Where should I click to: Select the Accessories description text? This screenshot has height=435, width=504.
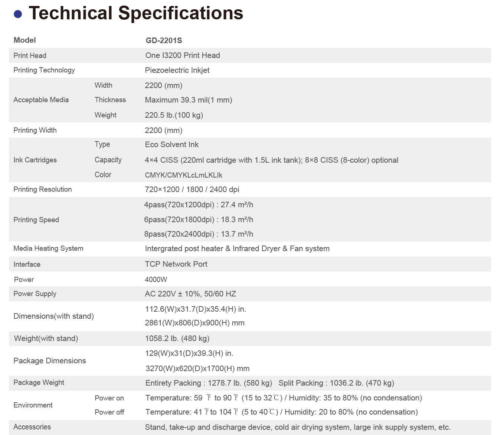coord(298,427)
